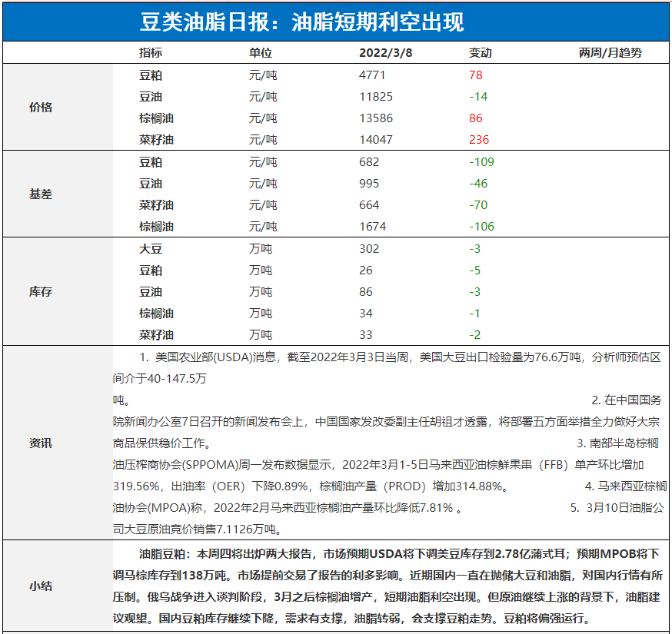Screen dimensions: 672x634
Task: Select the '价格' section label
Action: pyautogui.click(x=41, y=107)
